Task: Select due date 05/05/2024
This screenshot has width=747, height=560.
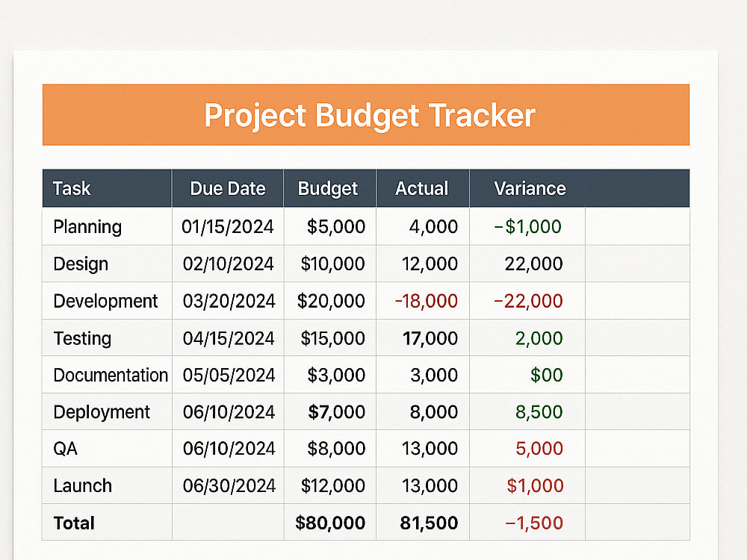Action: [x=228, y=375]
